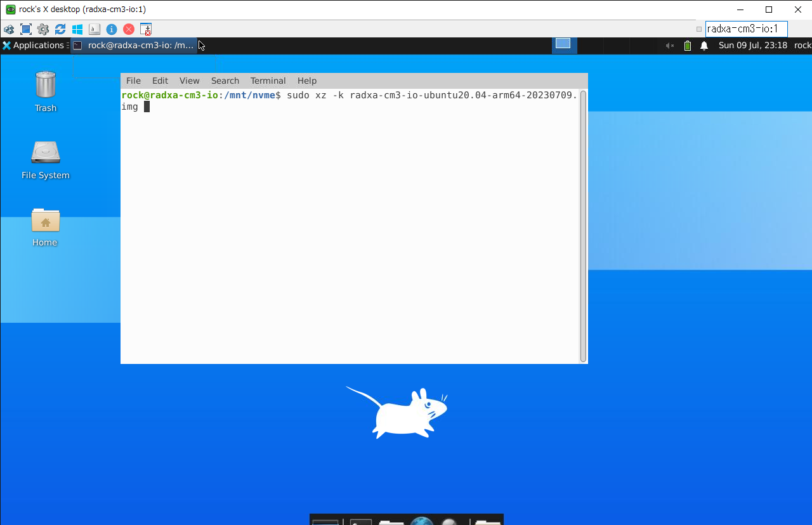This screenshot has width=812, height=525.
Task: Click the keyboard key icon in VNC toolbar
Action: (x=95, y=29)
